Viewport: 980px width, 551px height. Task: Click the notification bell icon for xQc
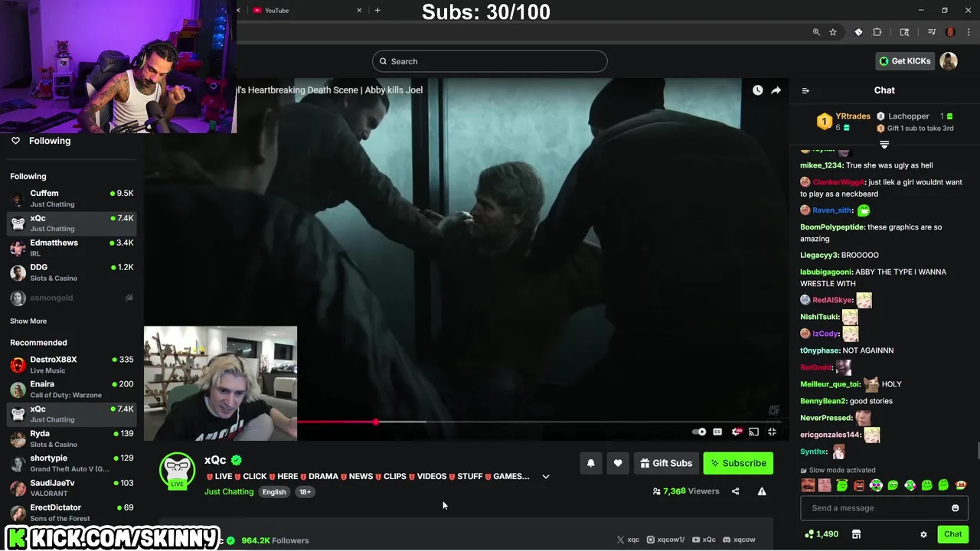pos(590,463)
